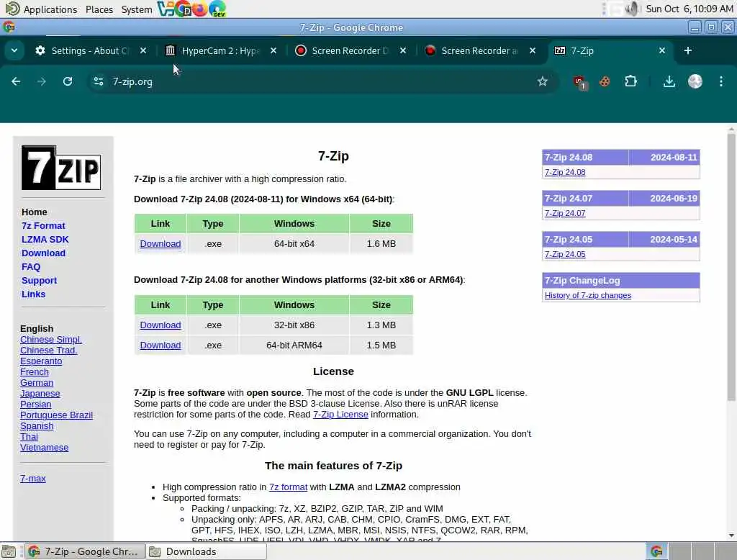Screen dimensions: 737x560
Task: Open the Chrome profile avatar
Action: coord(695,81)
